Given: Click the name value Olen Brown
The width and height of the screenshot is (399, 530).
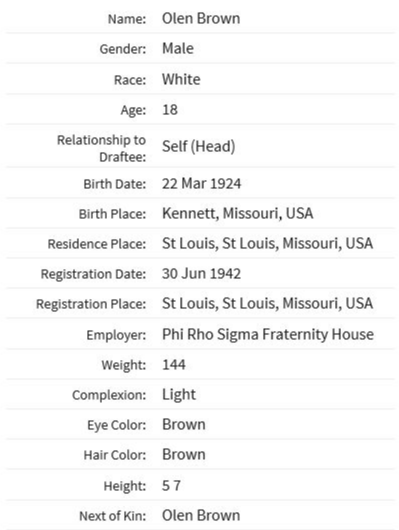Looking at the screenshot, I should 201,18.
